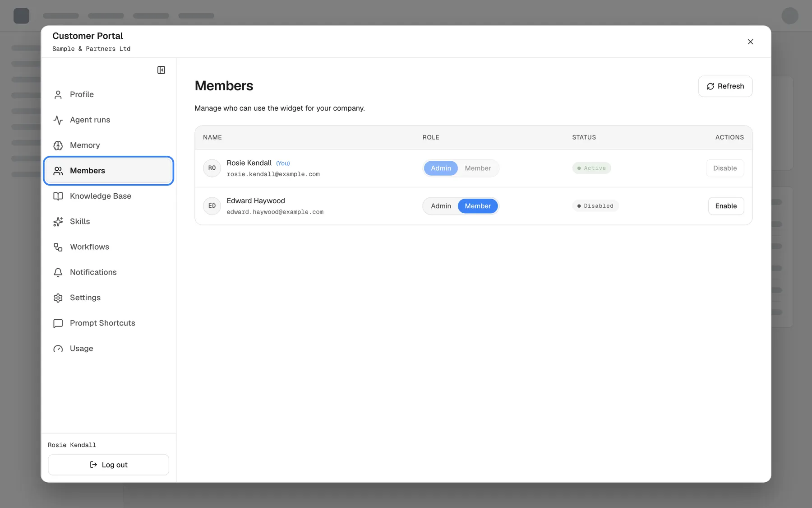The width and height of the screenshot is (812, 508).
Task: Refresh the members list
Action: pyautogui.click(x=725, y=86)
